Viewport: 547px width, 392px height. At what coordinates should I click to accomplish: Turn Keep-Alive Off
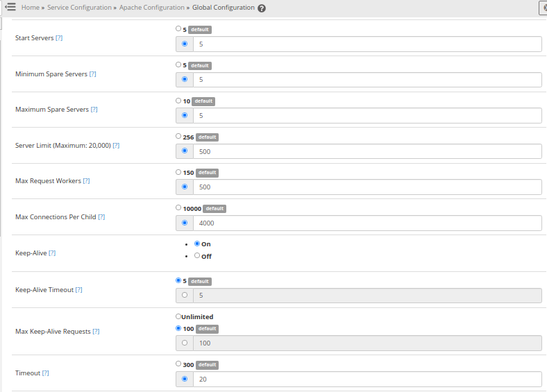(x=197, y=255)
